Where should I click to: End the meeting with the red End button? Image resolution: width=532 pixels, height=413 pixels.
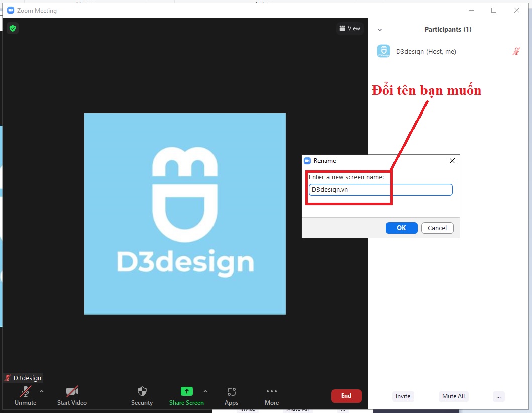pyautogui.click(x=346, y=396)
